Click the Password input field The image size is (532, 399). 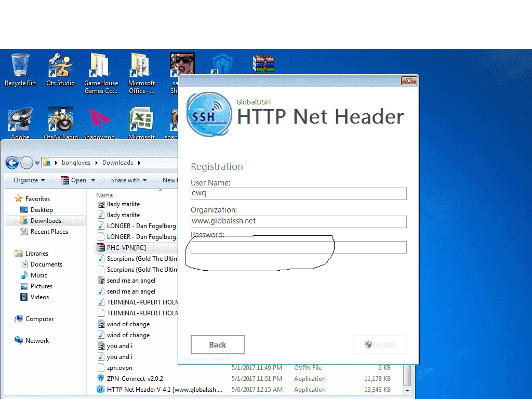(x=299, y=247)
